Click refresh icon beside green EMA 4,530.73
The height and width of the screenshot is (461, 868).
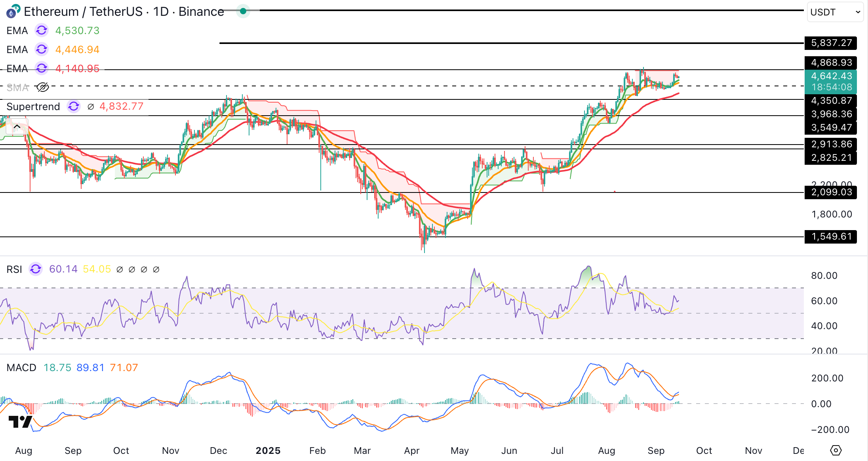(x=42, y=30)
